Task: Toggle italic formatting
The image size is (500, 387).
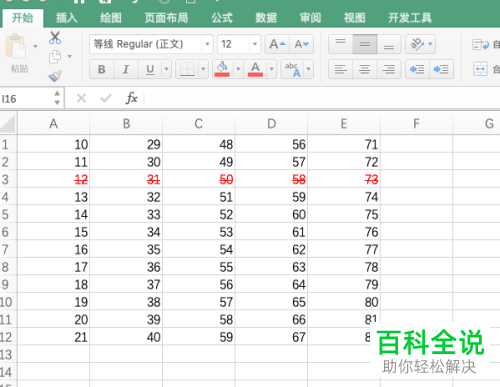Action: tap(126, 69)
